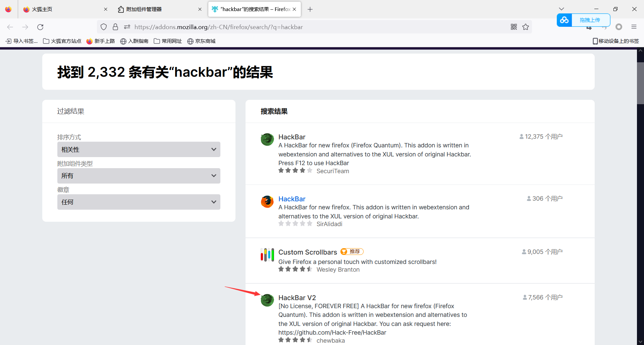Click the QR code icon in address bar
The image size is (644, 345).
point(514,27)
